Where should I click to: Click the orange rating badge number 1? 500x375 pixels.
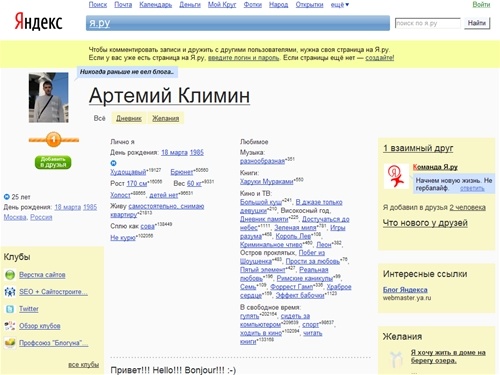pos(53,140)
